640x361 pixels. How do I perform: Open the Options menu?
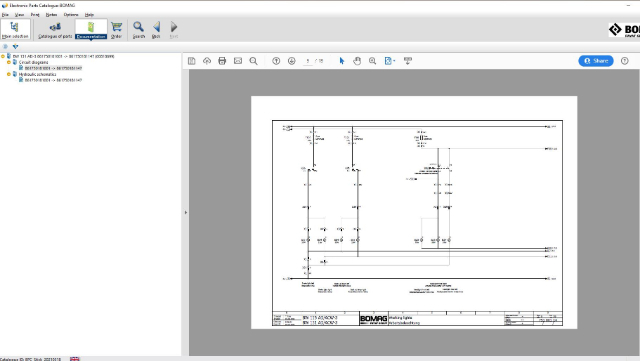coord(71,15)
